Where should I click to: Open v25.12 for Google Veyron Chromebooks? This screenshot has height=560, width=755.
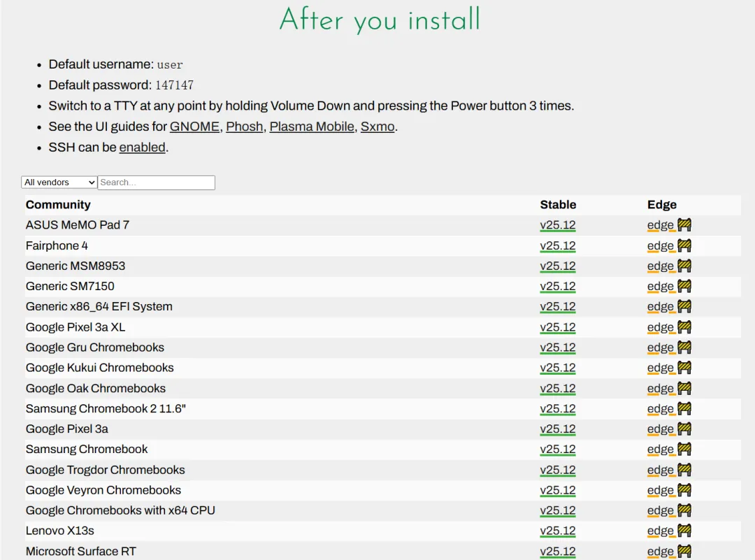click(558, 490)
